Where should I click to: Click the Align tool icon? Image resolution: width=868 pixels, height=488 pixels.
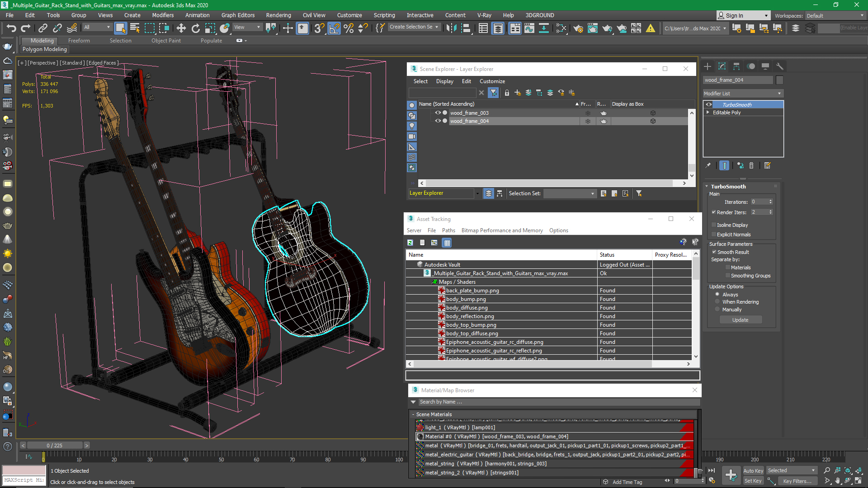tap(466, 28)
